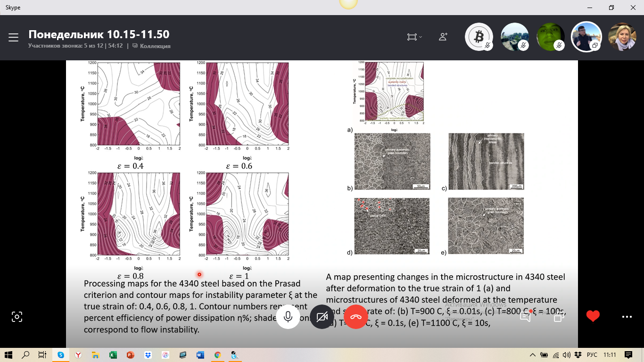644x362 pixels.
Task: Mute the microphone
Action: pyautogui.click(x=289, y=317)
